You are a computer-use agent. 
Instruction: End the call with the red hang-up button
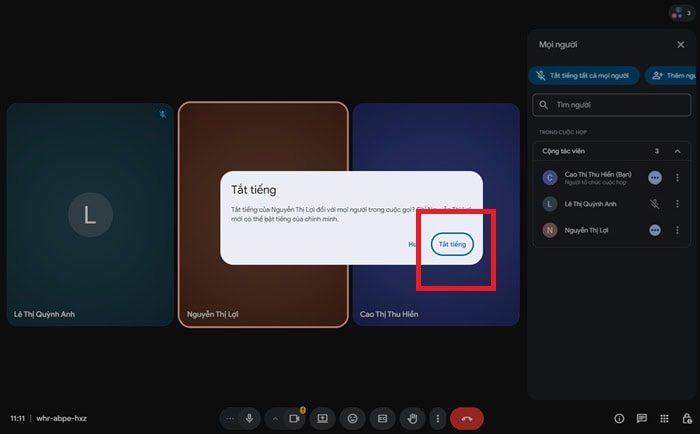(467, 418)
